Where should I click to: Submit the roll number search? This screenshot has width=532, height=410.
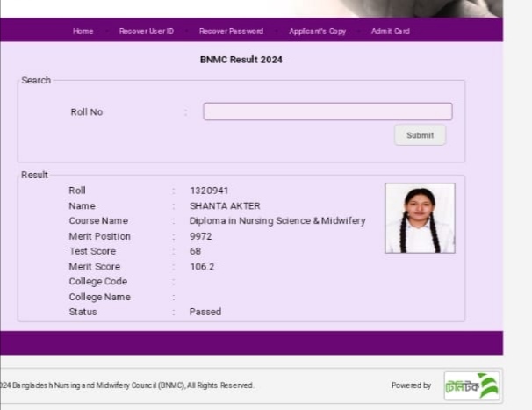coord(420,135)
